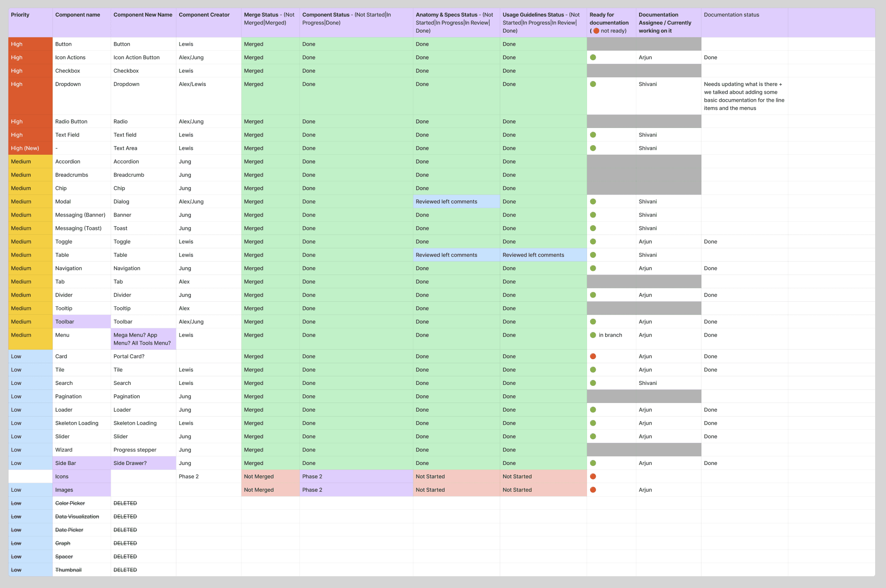This screenshot has height=588, width=886.
Task: Click the green ready dot in Icon Actions row
Action: (593, 57)
